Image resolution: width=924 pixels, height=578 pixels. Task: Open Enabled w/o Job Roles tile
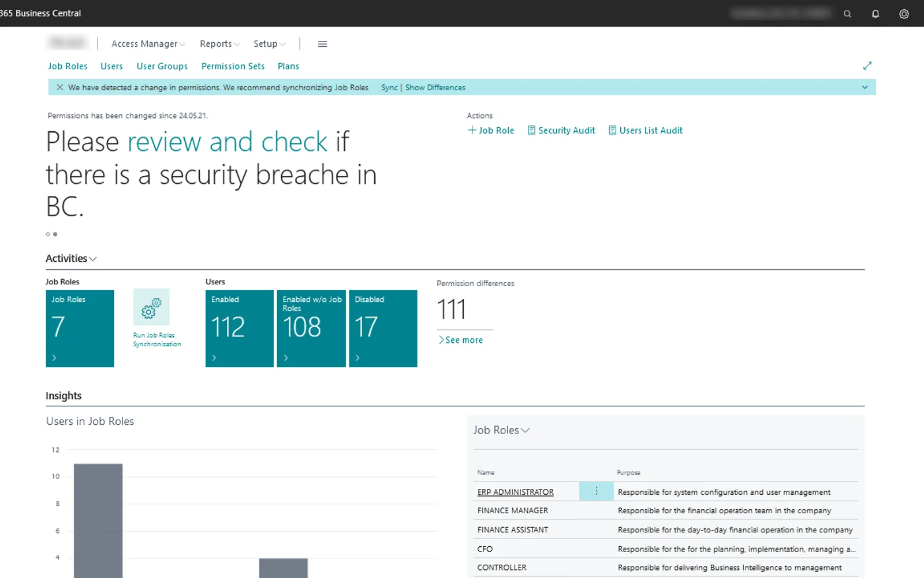click(x=311, y=328)
